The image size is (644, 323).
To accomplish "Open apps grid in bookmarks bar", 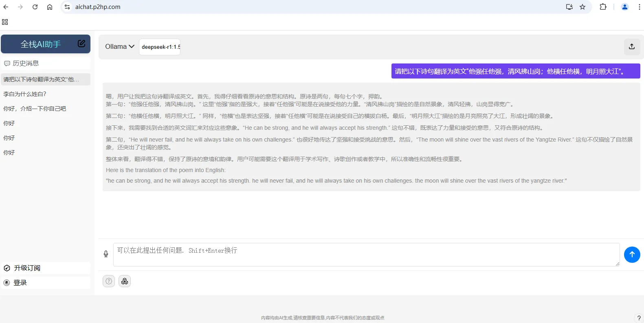I will coord(5,22).
